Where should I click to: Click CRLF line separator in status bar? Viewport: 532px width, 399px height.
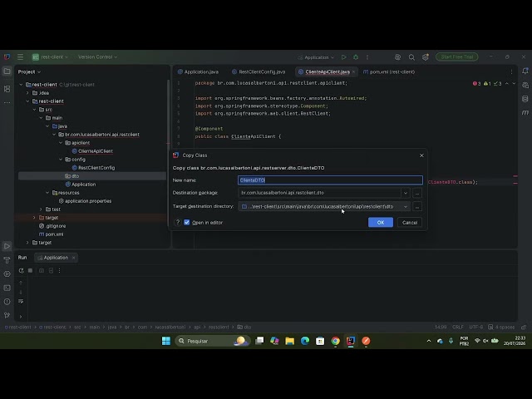point(458,327)
